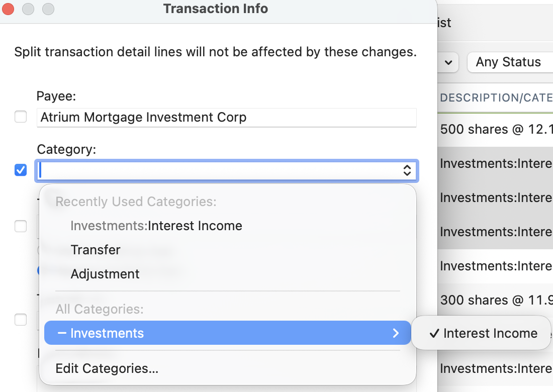Click into the Payee text field
Screen dimensions: 553x392
(x=226, y=118)
